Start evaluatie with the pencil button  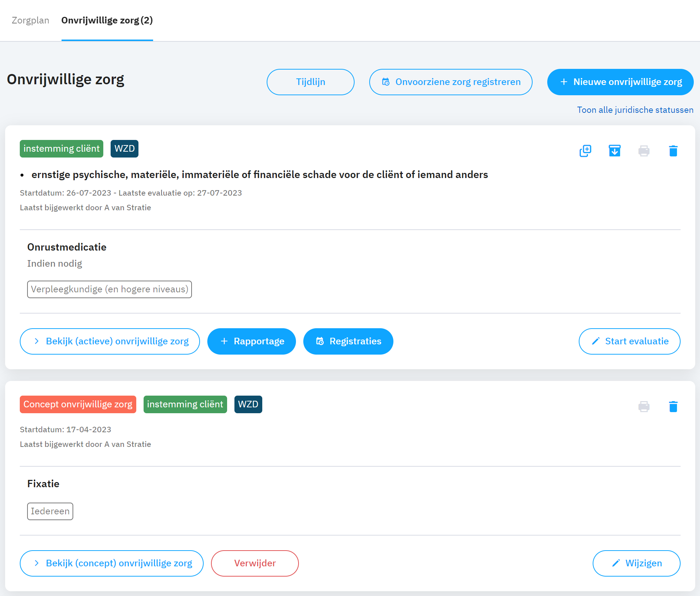coord(629,341)
